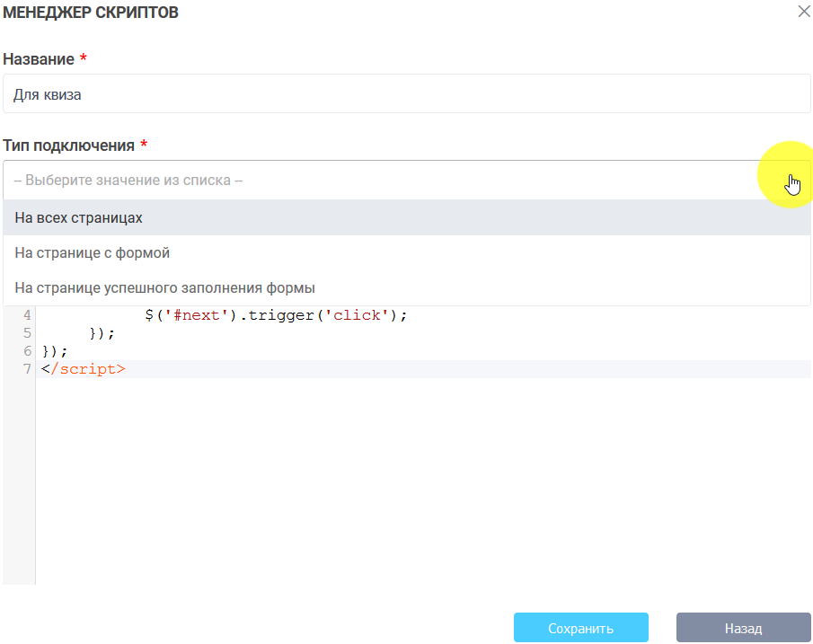The image size is (813, 644).
Task: Click the Назад button
Action: click(743, 628)
